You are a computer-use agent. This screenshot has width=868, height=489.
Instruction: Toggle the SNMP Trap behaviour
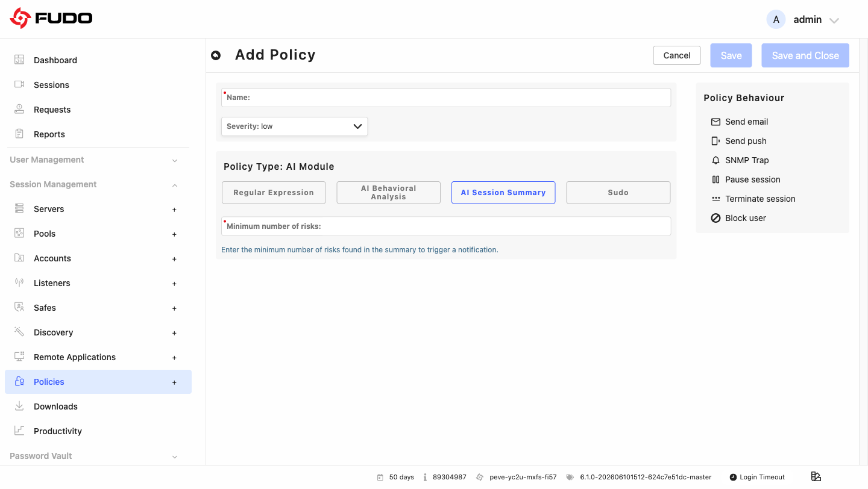click(740, 160)
